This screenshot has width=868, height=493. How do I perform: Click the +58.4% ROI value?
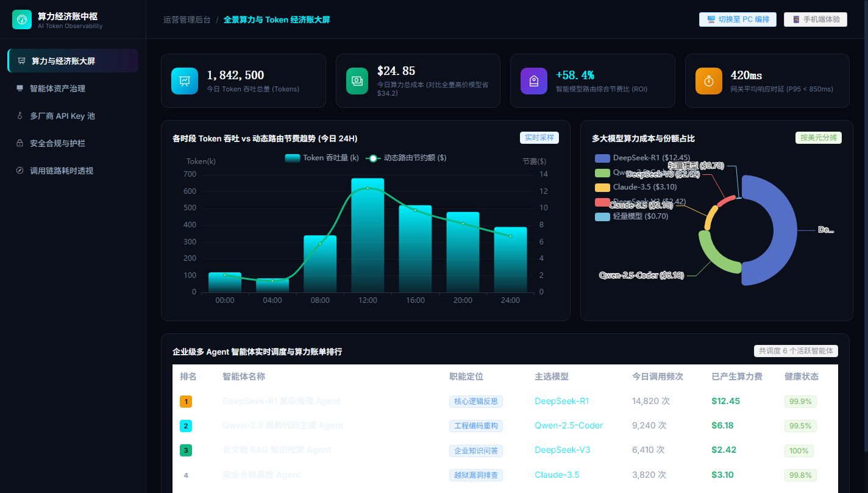(575, 75)
